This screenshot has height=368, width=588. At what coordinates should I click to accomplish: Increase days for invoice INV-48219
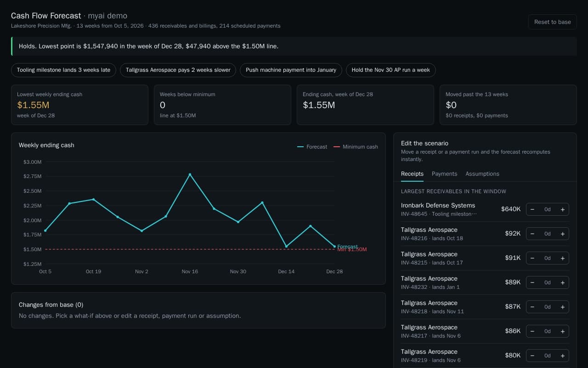pyautogui.click(x=562, y=356)
